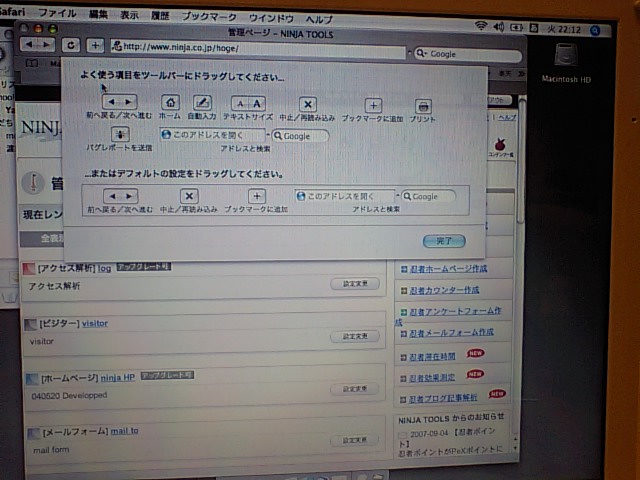Image resolution: width=640 pixels, height=480 pixels.
Task: Click the Stop/Reload X icon in the default set
Action: coord(189,196)
